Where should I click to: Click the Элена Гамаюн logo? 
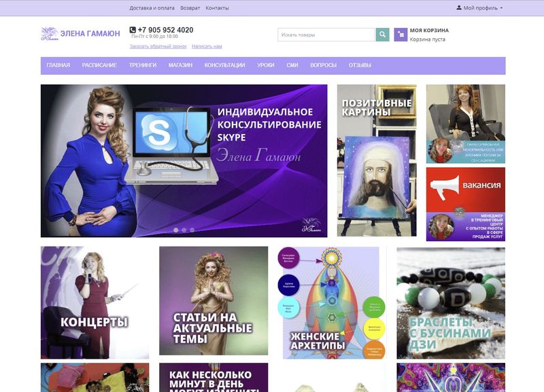pos(49,33)
